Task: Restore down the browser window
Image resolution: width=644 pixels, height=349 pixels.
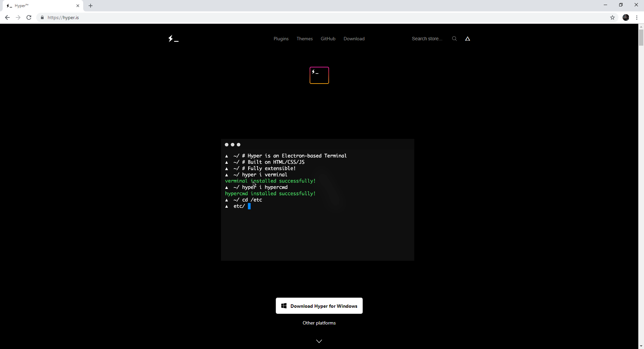Action: [x=621, y=5]
